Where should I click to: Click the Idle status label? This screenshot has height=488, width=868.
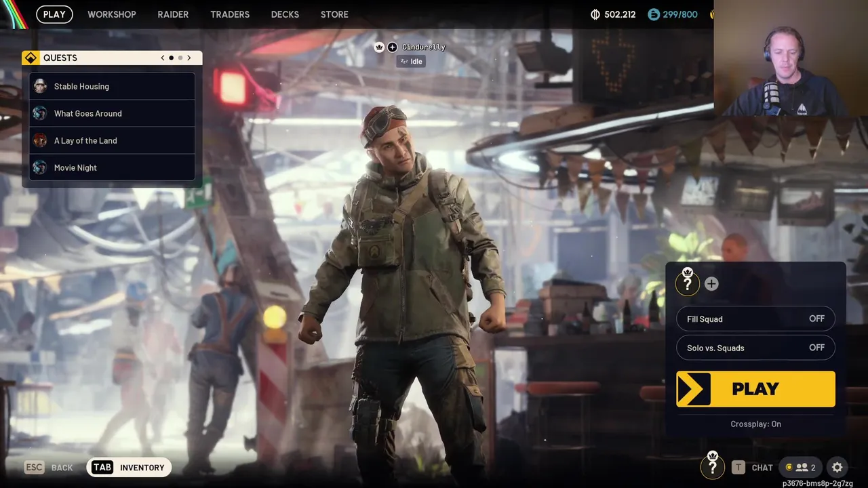tap(411, 61)
